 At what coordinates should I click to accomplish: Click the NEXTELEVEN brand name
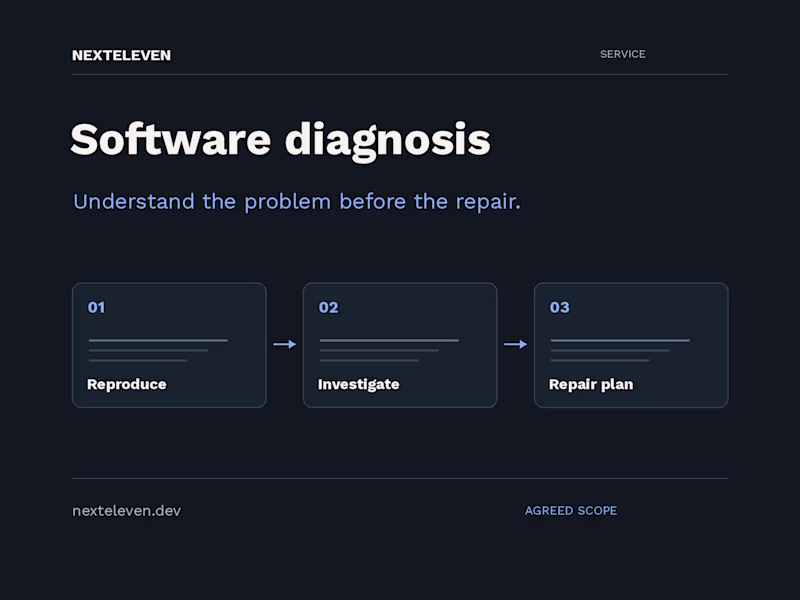coord(121,55)
